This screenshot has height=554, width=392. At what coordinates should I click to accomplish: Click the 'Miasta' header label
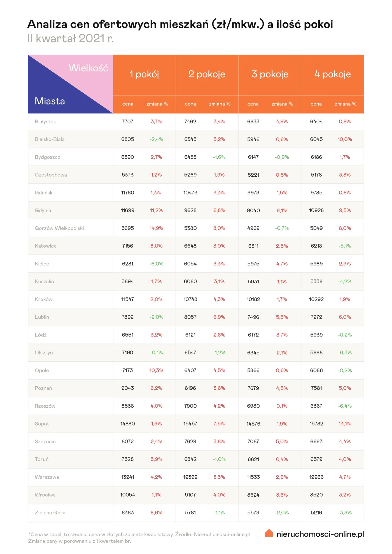click(x=50, y=101)
